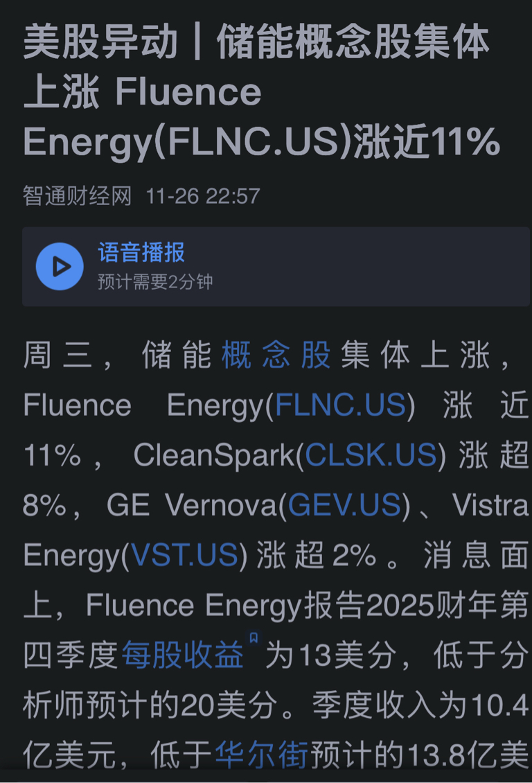Open the GEV.US stock link
This screenshot has height=783, width=532.
[x=344, y=505]
